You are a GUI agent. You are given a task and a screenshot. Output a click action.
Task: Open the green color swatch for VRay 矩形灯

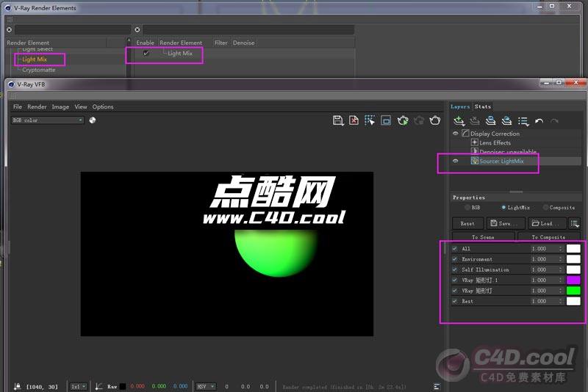(x=573, y=291)
